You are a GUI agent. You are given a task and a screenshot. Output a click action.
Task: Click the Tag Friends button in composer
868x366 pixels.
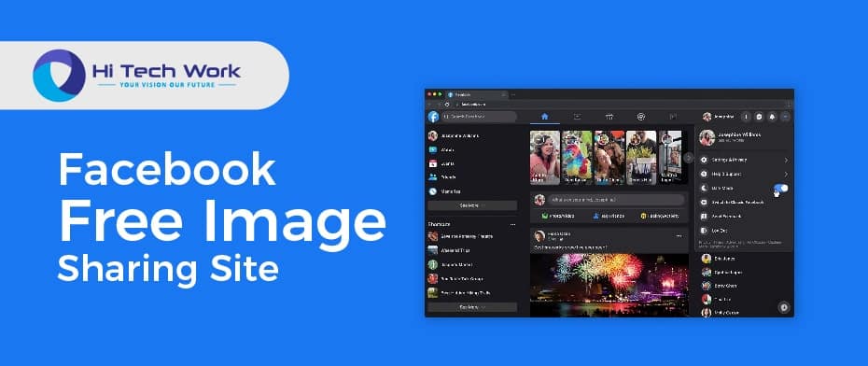click(609, 216)
